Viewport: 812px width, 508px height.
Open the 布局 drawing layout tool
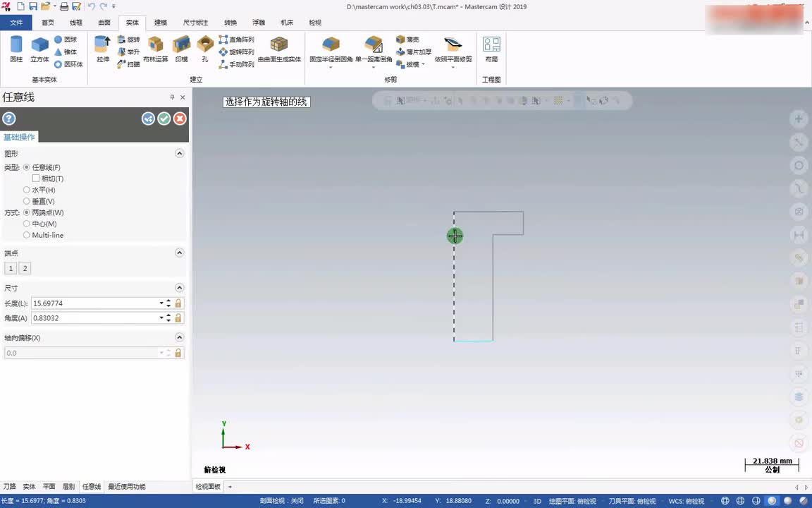click(491, 49)
